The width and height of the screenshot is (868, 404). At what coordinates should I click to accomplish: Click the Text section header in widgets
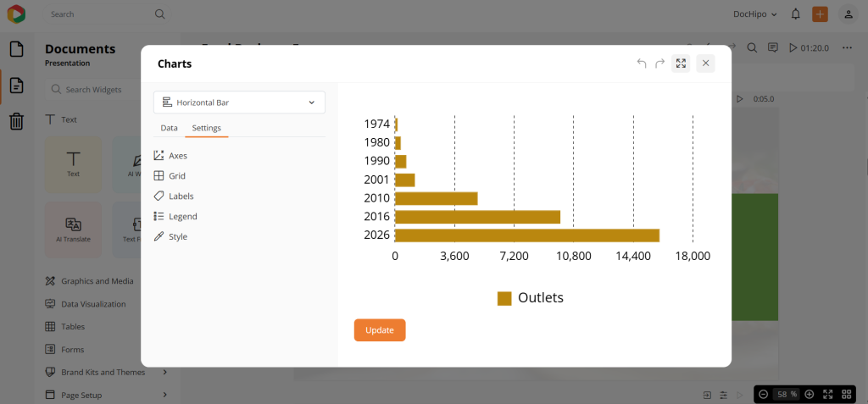[61, 119]
